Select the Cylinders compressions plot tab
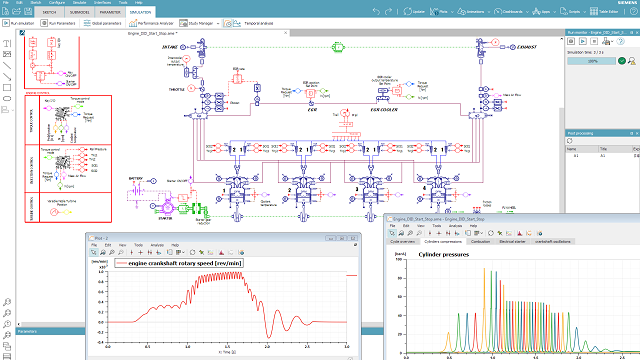This screenshot has width=640, height=360. click(x=443, y=242)
